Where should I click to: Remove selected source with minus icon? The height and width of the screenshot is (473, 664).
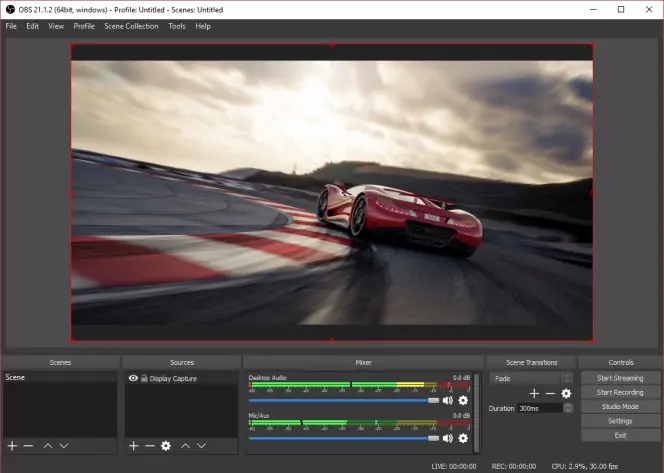tap(150, 446)
